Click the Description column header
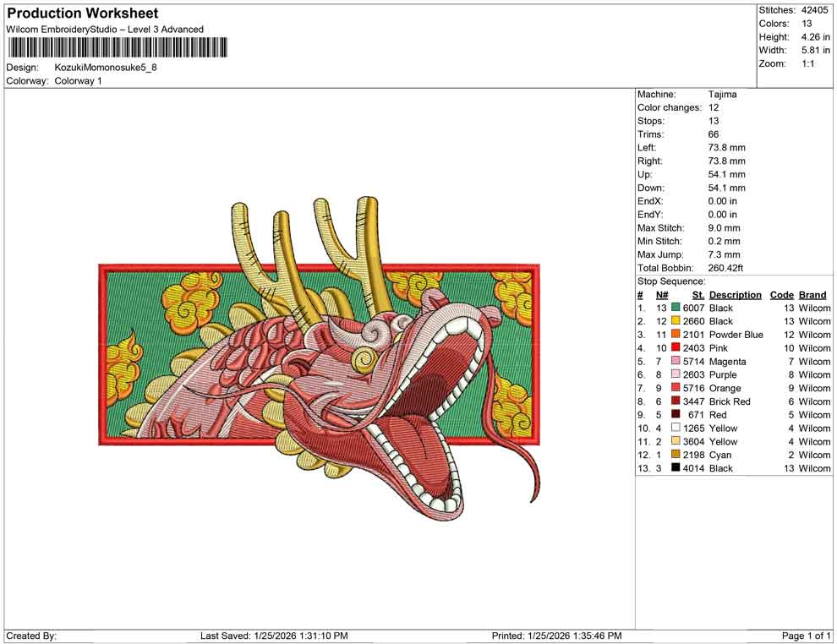 pos(735,295)
